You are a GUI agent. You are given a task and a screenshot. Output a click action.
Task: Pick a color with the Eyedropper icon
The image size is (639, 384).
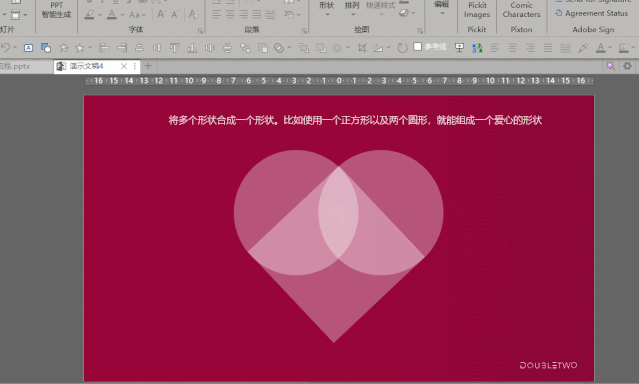[x=583, y=48]
